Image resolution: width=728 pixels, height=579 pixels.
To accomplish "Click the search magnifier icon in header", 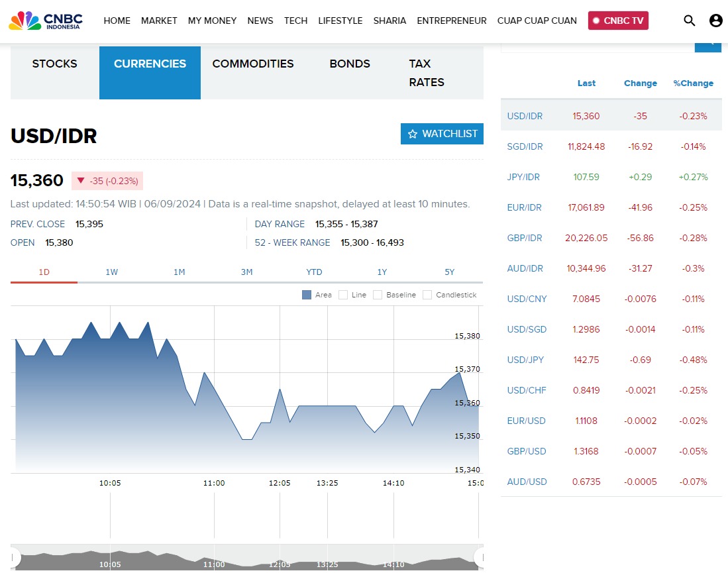I will click(x=689, y=21).
